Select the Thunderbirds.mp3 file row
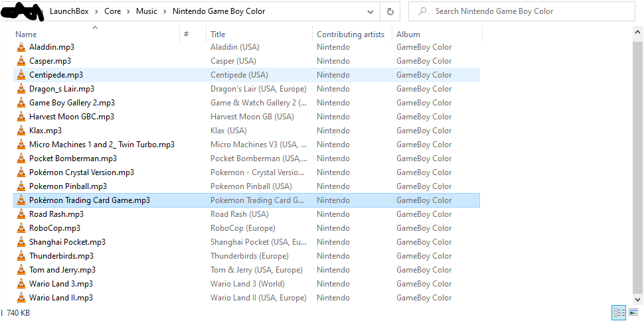 point(246,256)
